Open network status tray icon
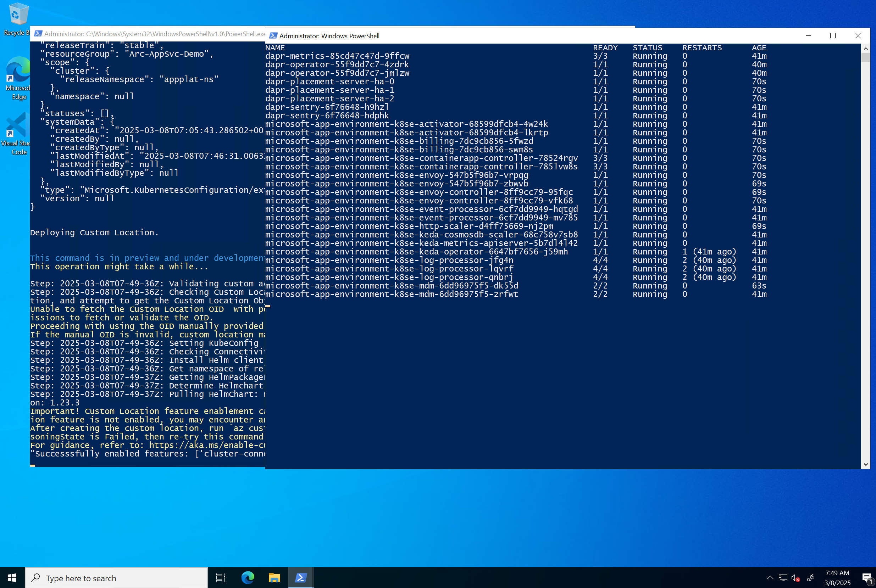This screenshot has width=876, height=588. click(x=783, y=578)
